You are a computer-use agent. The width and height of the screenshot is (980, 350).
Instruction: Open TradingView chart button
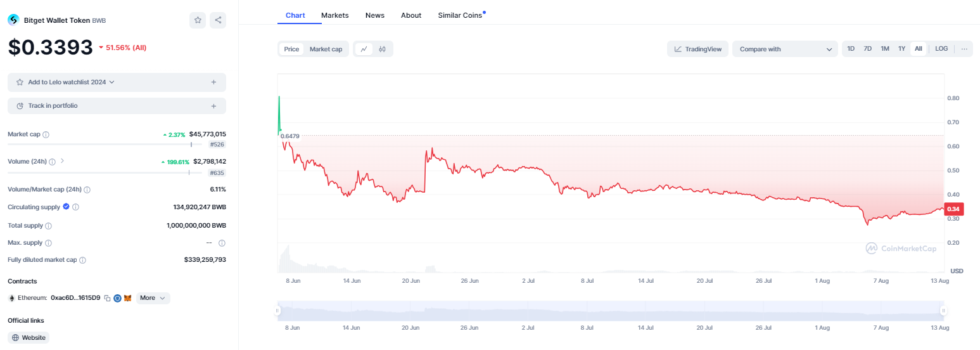pyautogui.click(x=697, y=49)
